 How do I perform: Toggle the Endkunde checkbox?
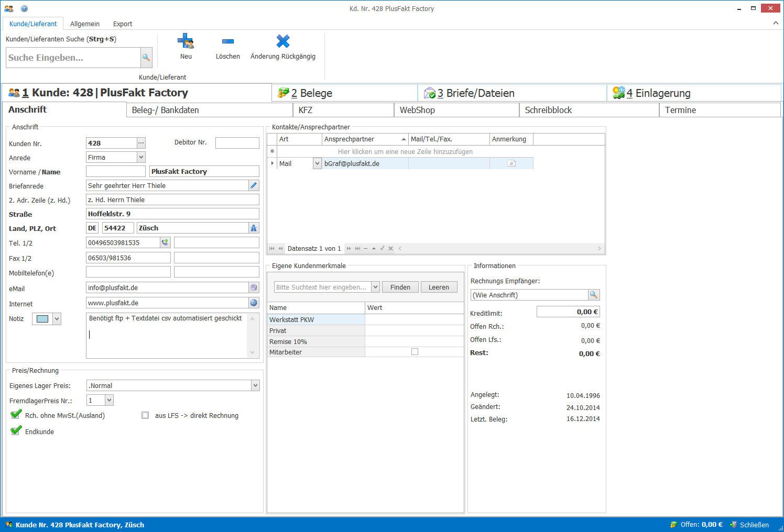(16, 430)
